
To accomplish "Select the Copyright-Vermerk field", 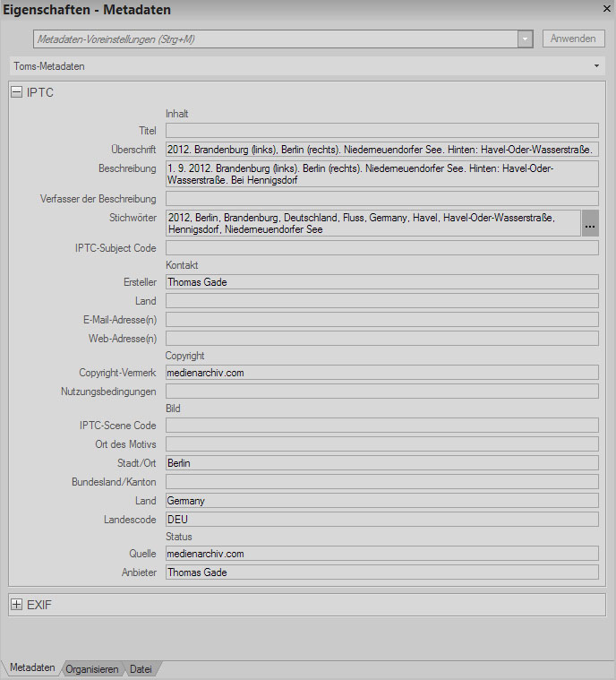I will coord(381,373).
